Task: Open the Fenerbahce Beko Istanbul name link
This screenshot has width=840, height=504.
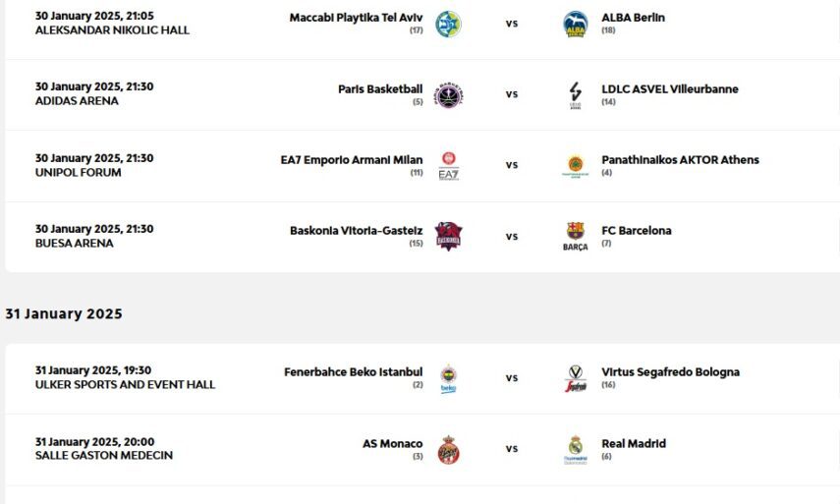Action: (354, 372)
